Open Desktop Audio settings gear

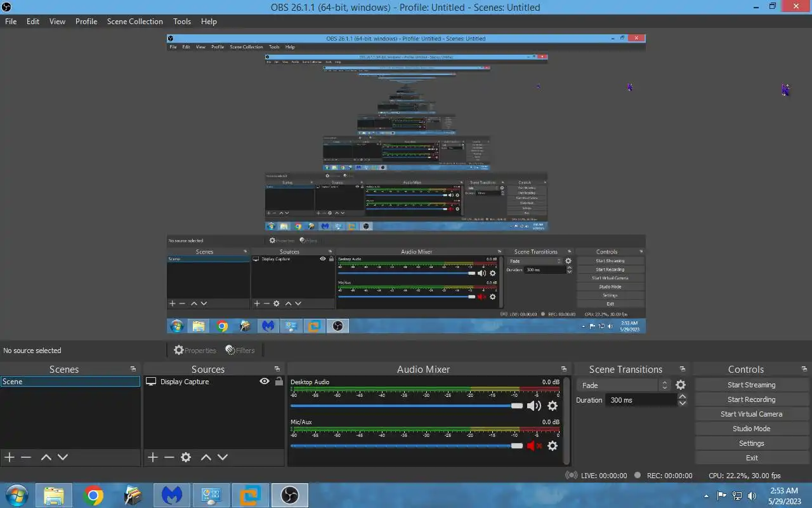pos(553,406)
